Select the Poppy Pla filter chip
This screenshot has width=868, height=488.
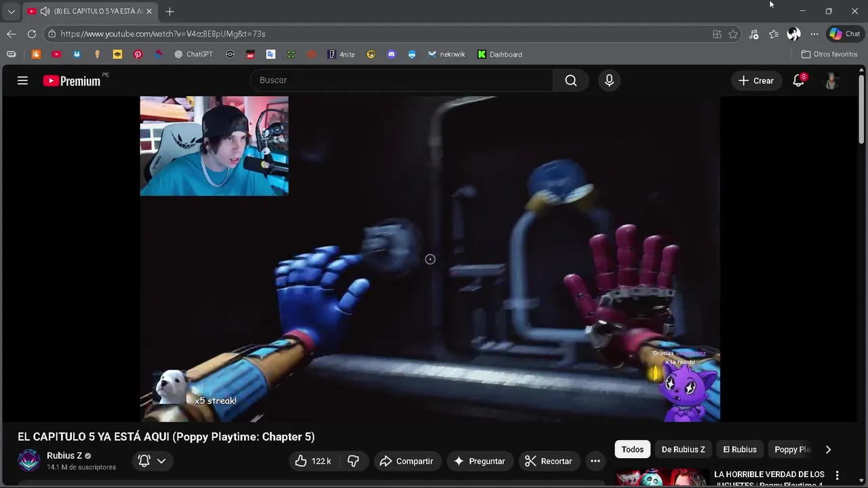(792, 449)
